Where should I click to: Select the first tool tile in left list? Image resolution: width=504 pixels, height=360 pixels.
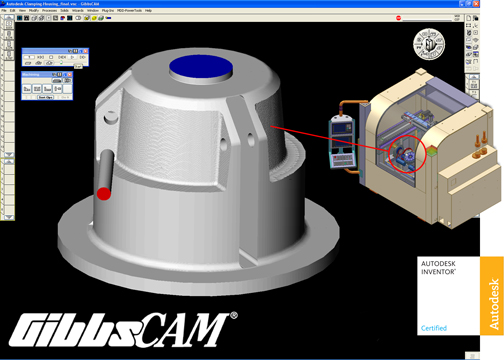(9, 24)
